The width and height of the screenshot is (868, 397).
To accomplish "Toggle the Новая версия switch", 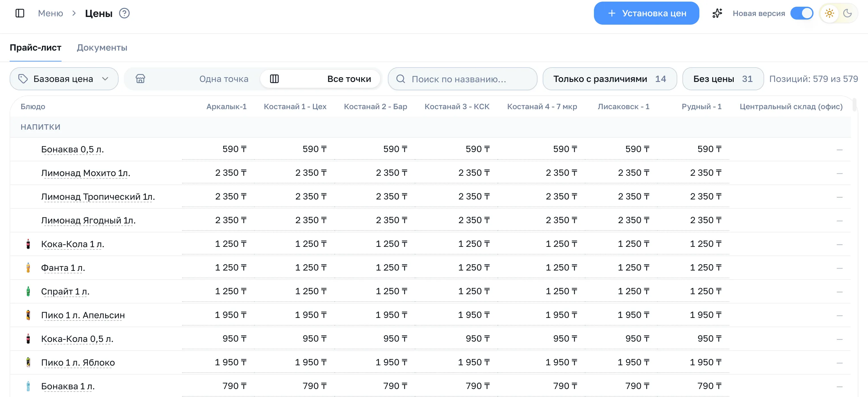I will [x=802, y=13].
